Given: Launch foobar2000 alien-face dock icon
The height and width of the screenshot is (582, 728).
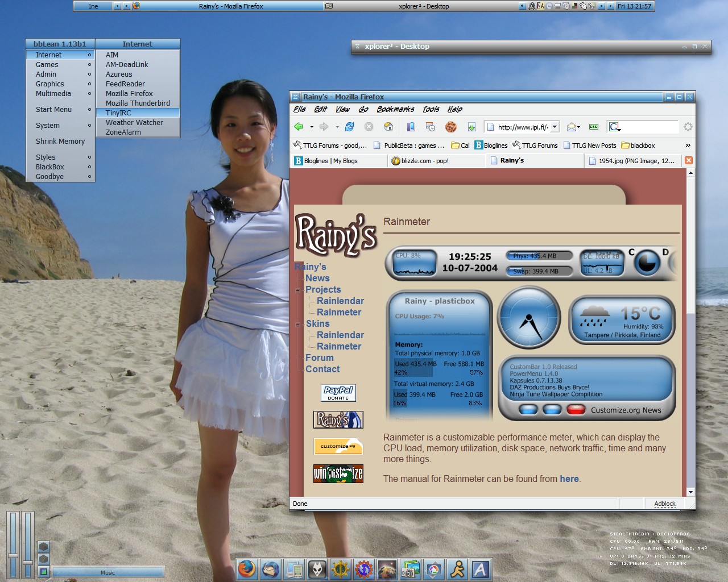Looking at the screenshot, I should [x=317, y=569].
